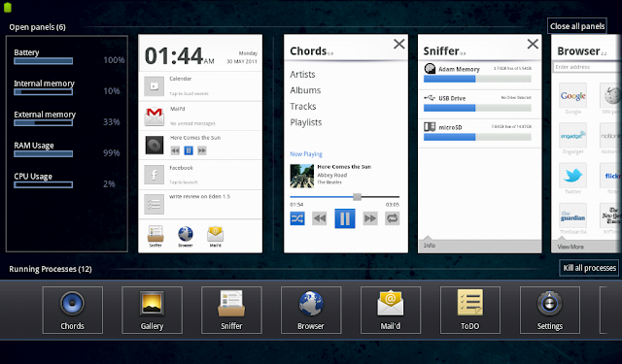This screenshot has height=364, width=622.
Task: Pause the song in Chords panel
Action: 345,218
